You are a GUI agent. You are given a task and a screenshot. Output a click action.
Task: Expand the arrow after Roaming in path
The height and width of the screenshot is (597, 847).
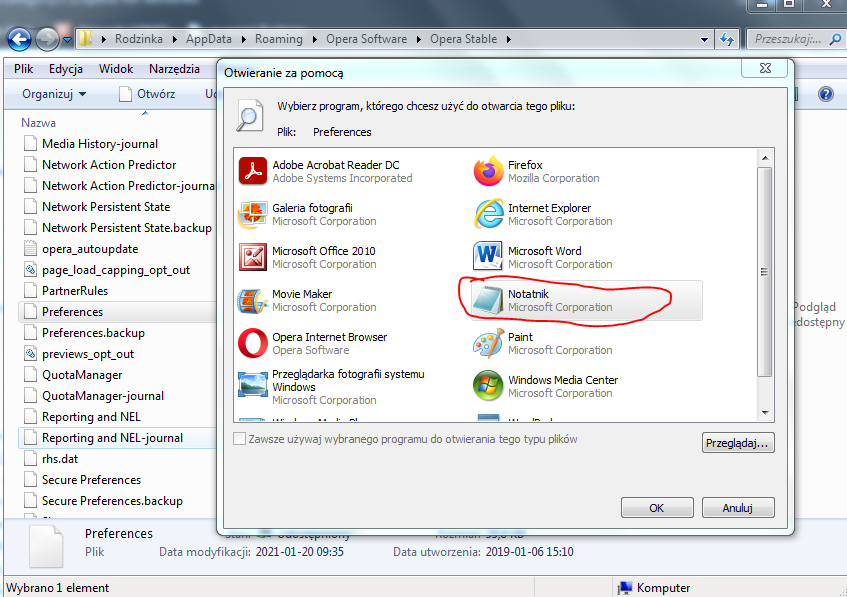314,39
